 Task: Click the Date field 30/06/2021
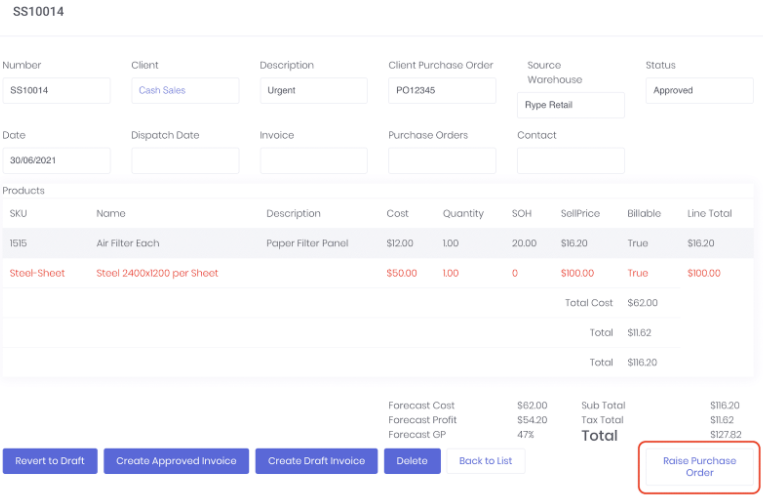56,161
